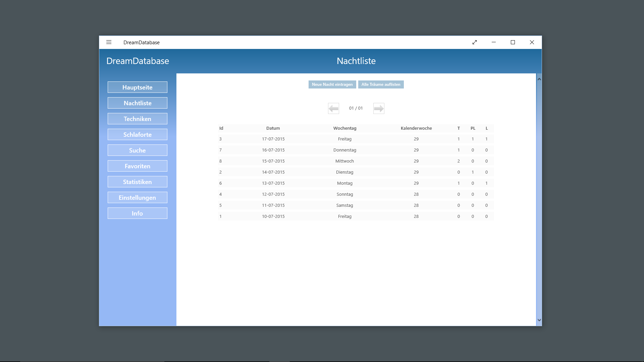Open the hamburger menu icon
The height and width of the screenshot is (362, 644).
109,42
